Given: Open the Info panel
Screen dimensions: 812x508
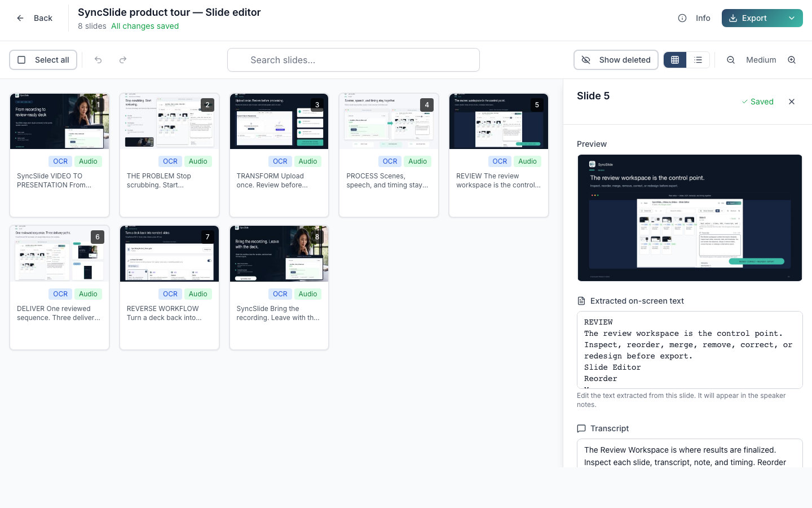Looking at the screenshot, I should click(694, 18).
